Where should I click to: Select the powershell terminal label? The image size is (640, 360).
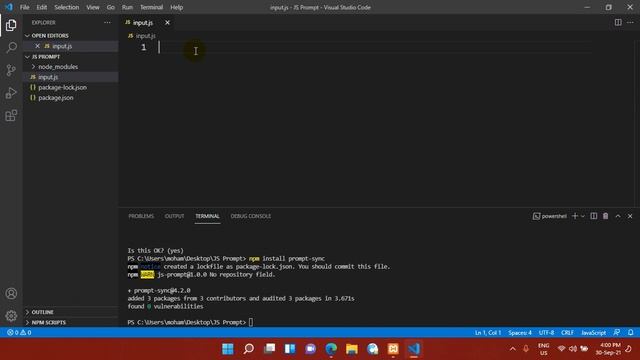pos(550,216)
